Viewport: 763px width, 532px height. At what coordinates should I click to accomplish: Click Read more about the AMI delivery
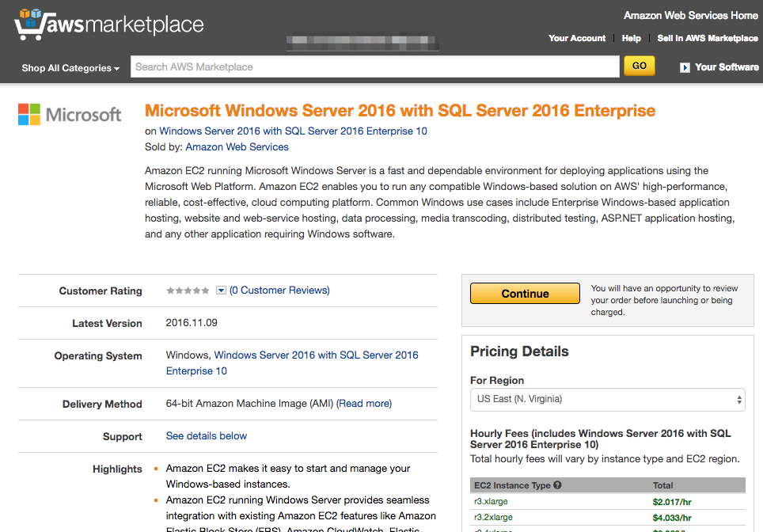pos(363,403)
